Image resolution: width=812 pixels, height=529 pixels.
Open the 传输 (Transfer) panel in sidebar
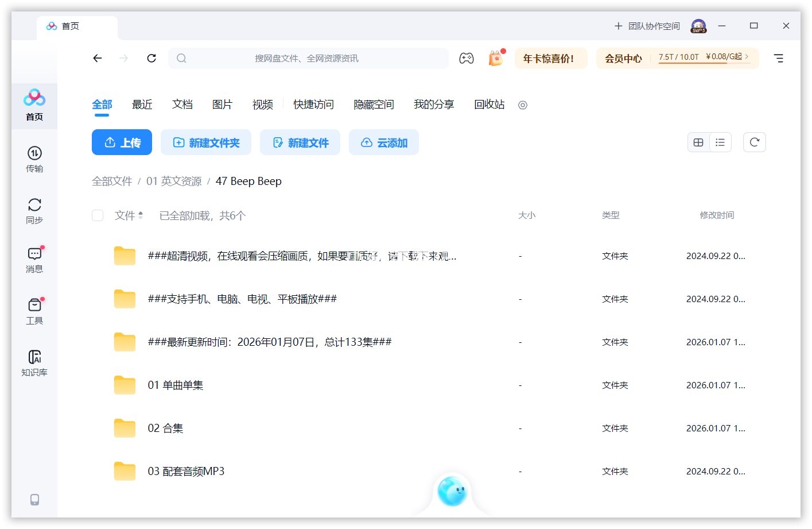34,160
